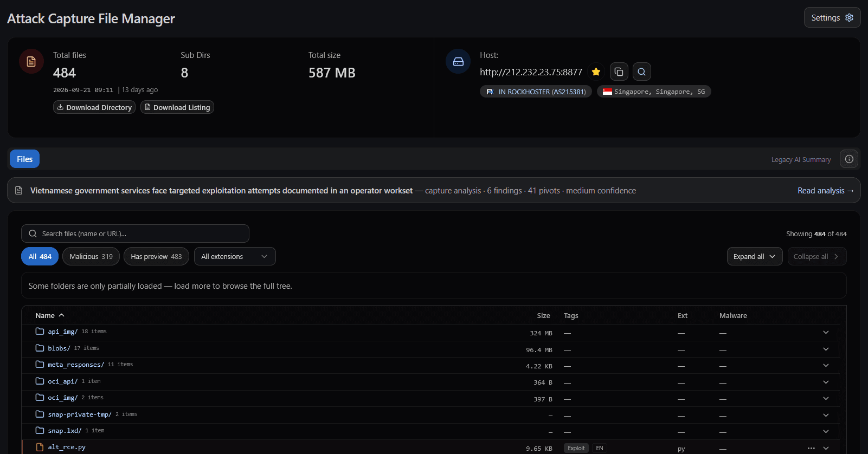Click the api_img folder icon

40,332
